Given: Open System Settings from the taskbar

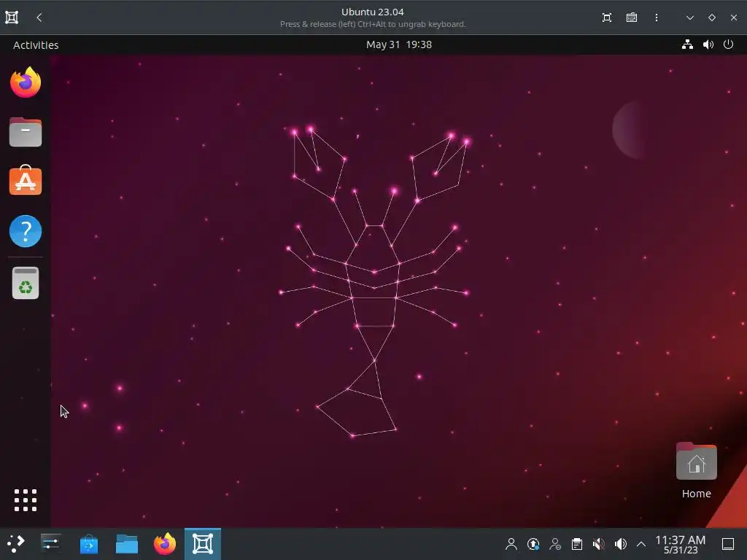Looking at the screenshot, I should (x=50, y=543).
